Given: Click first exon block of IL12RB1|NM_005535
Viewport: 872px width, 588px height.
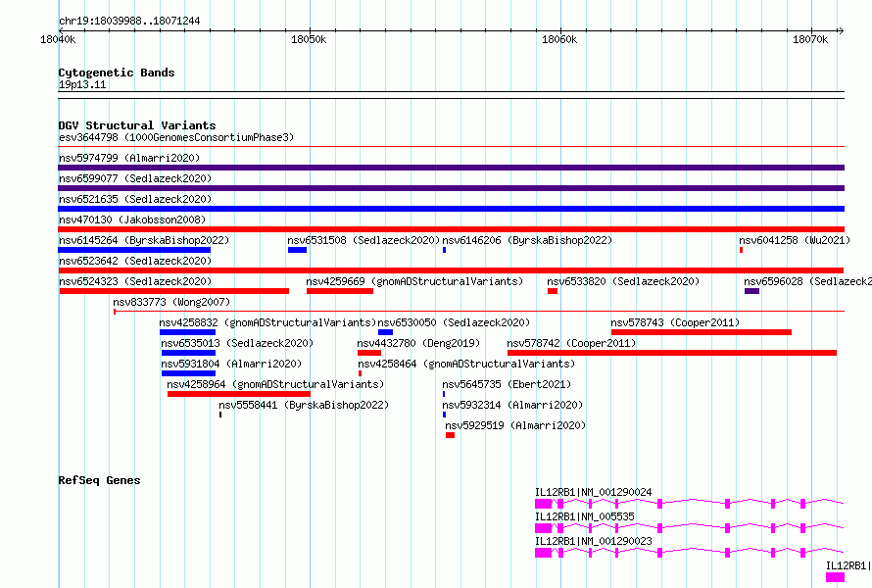Looking at the screenshot, I should point(544,528).
